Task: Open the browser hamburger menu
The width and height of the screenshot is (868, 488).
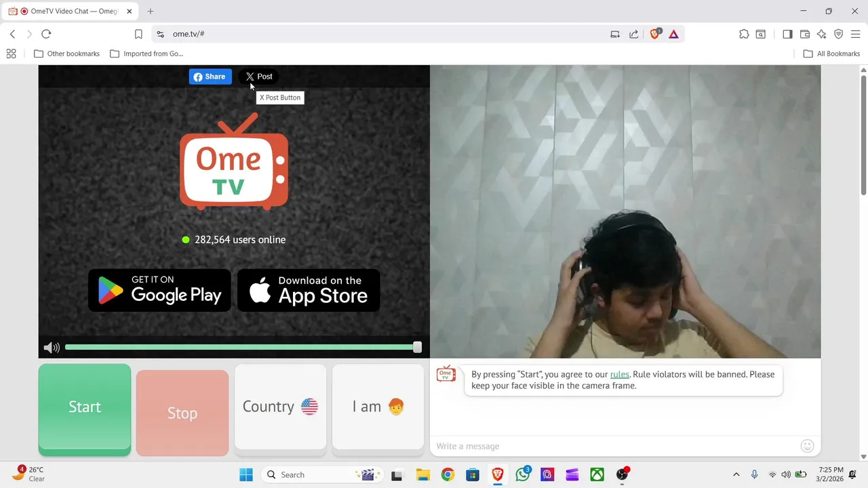Action: 856,34
